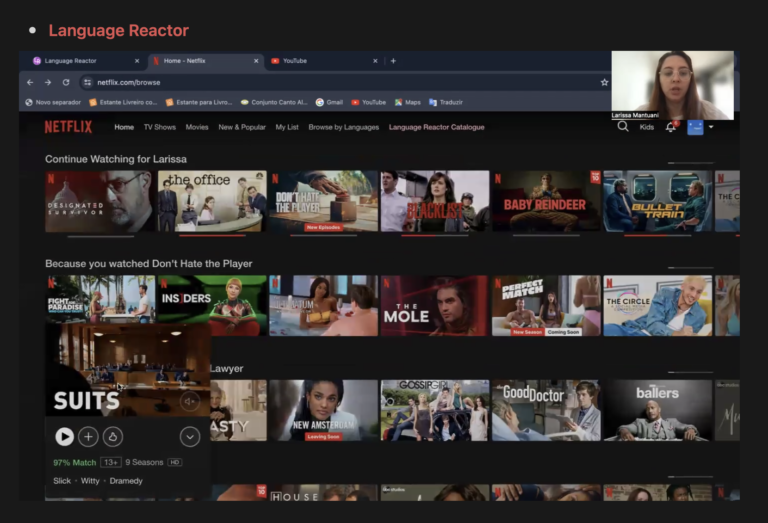The width and height of the screenshot is (768, 523).
Task: Open the Netflix search icon
Action: click(x=623, y=127)
